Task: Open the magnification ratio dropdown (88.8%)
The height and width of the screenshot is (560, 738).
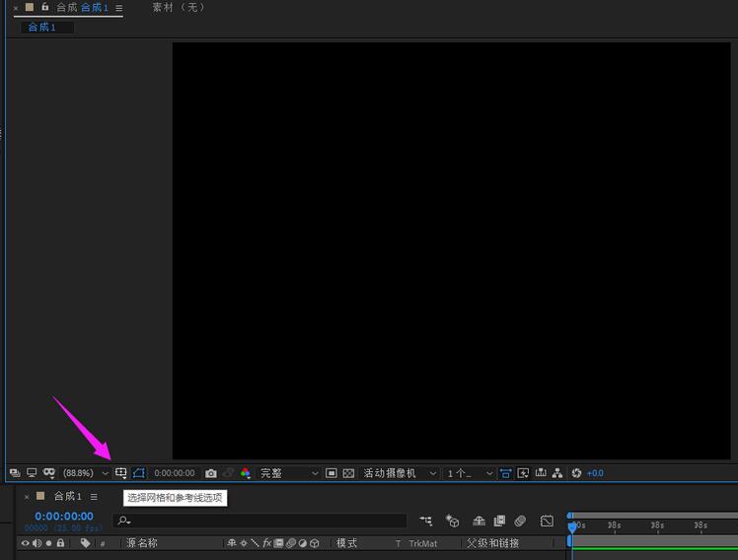Action: (86, 473)
